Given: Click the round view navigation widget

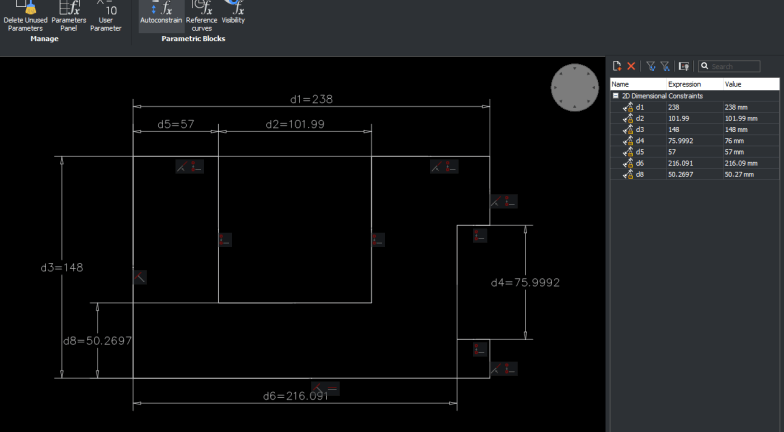Looking at the screenshot, I should click(574, 88).
